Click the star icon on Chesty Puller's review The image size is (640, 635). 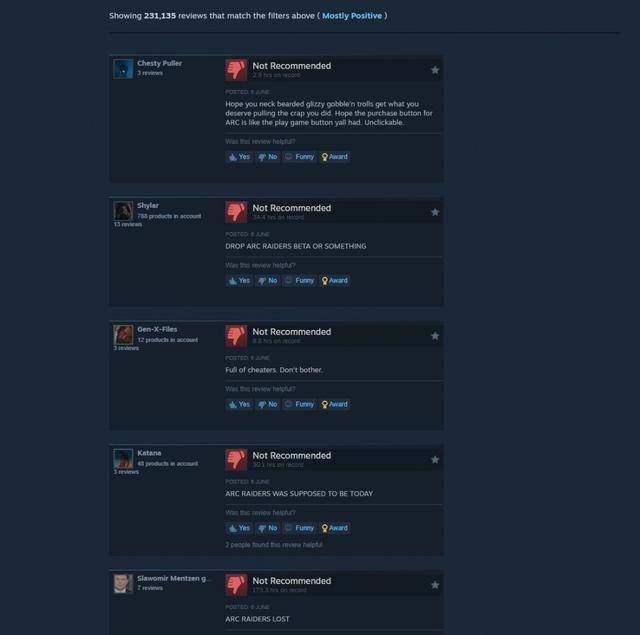[435, 70]
